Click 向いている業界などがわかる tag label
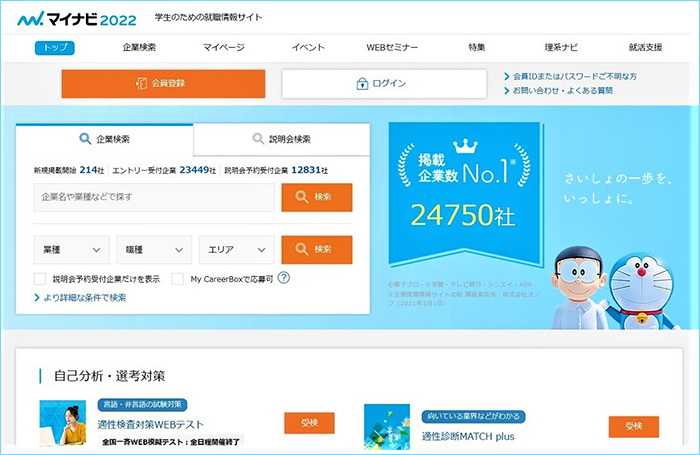Viewport: 700px width, 455px height. pyautogui.click(x=473, y=417)
